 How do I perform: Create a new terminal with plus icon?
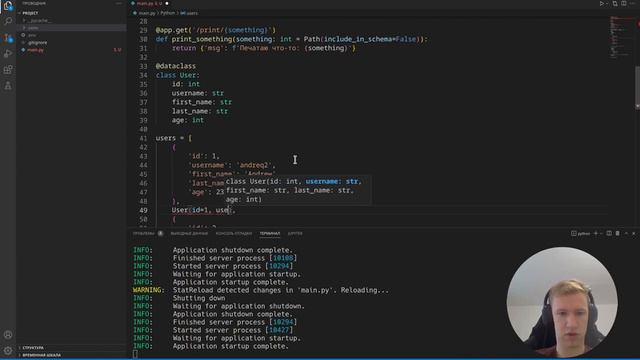coord(596,233)
